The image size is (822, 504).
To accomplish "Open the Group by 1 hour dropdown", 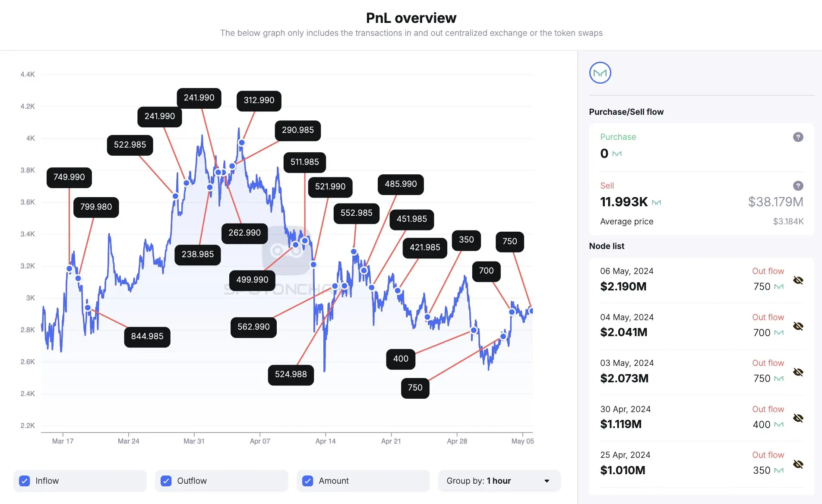I will (499, 481).
